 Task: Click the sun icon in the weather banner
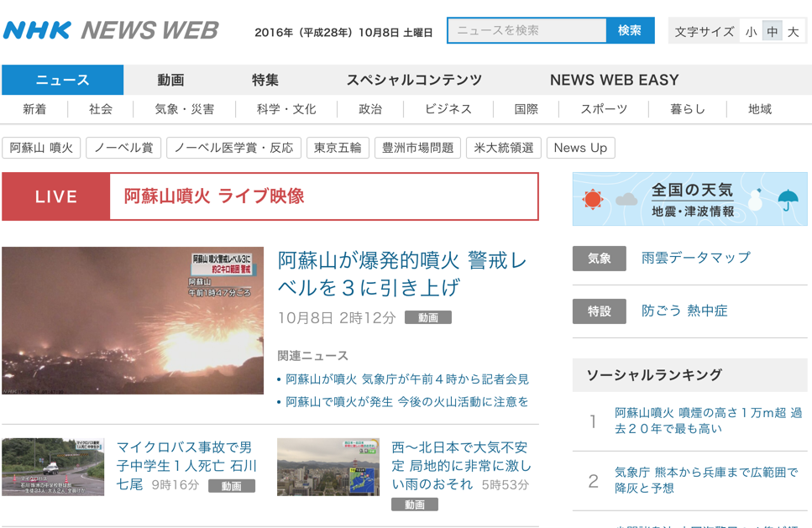(593, 198)
